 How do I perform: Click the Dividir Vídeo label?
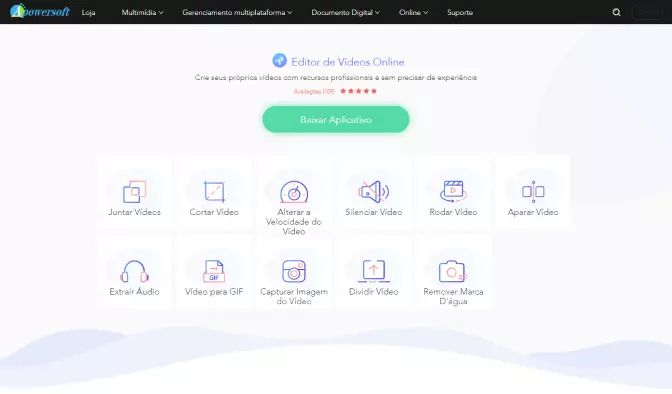coord(374,292)
